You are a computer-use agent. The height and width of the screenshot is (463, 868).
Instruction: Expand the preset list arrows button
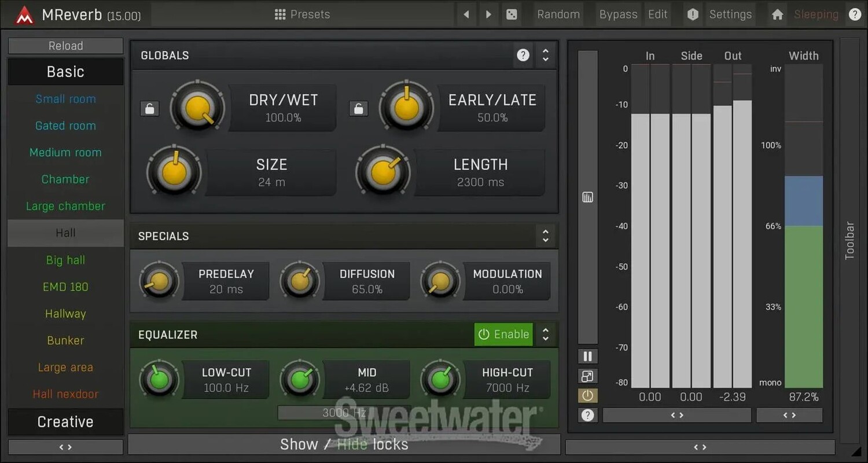point(65,447)
